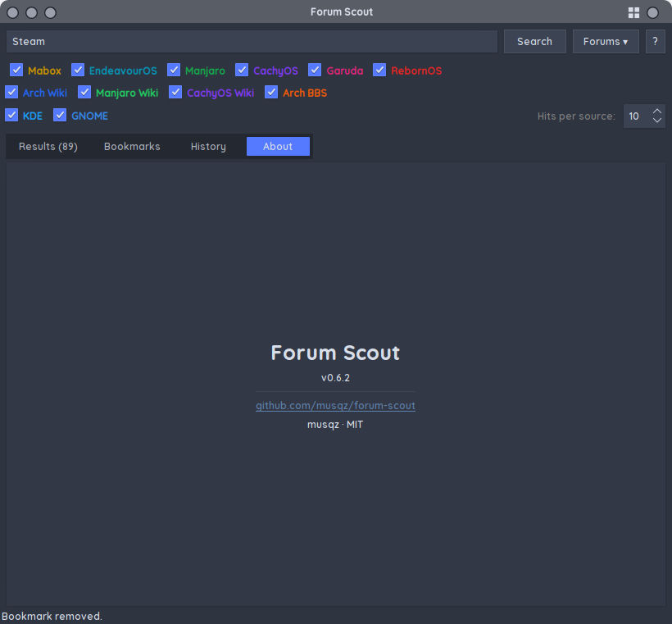Click the 'Hits per source:' label
Image resolution: width=672 pixels, height=624 pixels.
[576, 116]
